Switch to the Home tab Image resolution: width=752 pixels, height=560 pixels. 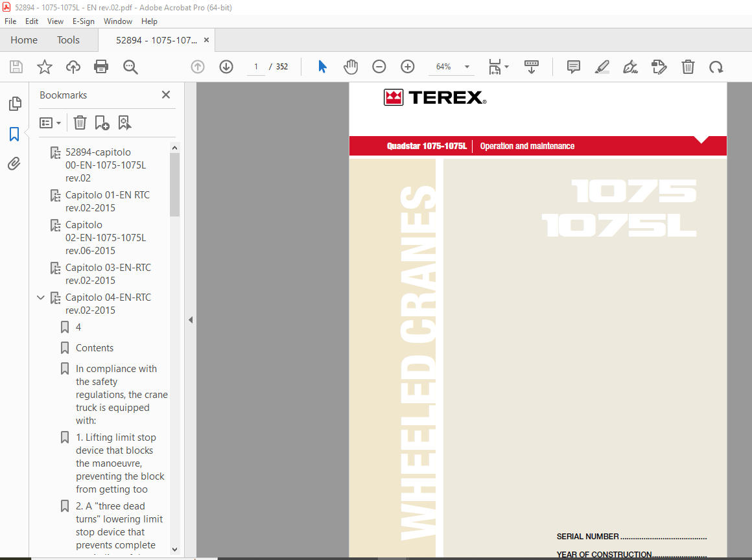click(24, 40)
